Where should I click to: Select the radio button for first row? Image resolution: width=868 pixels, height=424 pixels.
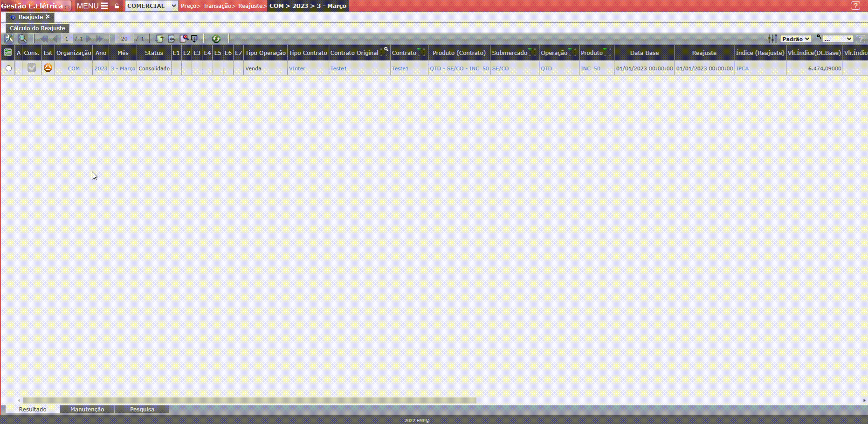click(8, 68)
